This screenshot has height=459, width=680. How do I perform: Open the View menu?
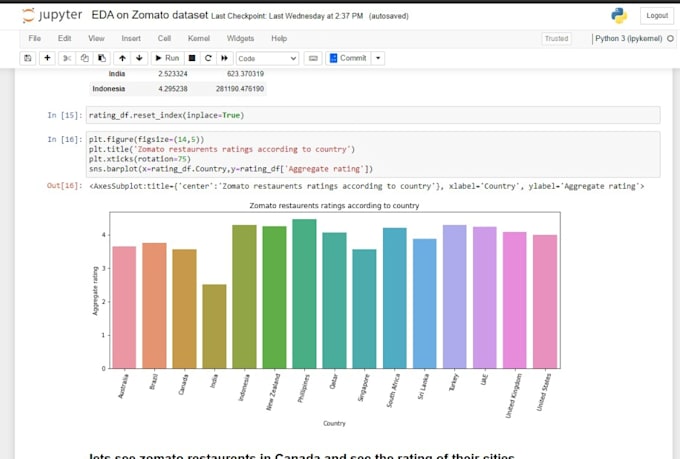point(96,38)
